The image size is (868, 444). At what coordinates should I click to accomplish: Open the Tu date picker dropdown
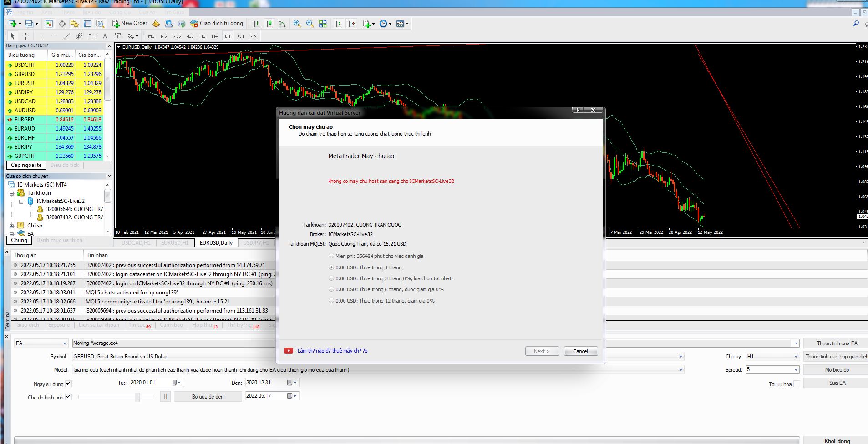(178, 383)
